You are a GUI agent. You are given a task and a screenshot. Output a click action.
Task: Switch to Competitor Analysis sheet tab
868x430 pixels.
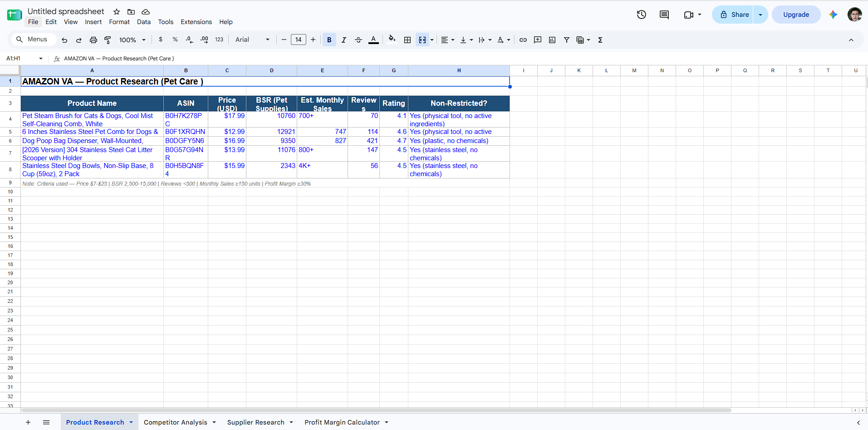click(176, 422)
